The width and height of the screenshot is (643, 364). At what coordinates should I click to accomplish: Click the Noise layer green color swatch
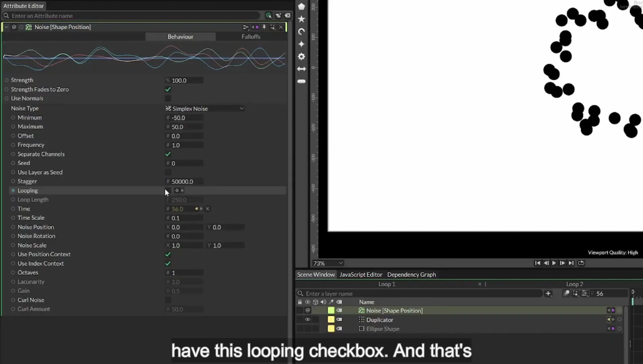point(331,310)
